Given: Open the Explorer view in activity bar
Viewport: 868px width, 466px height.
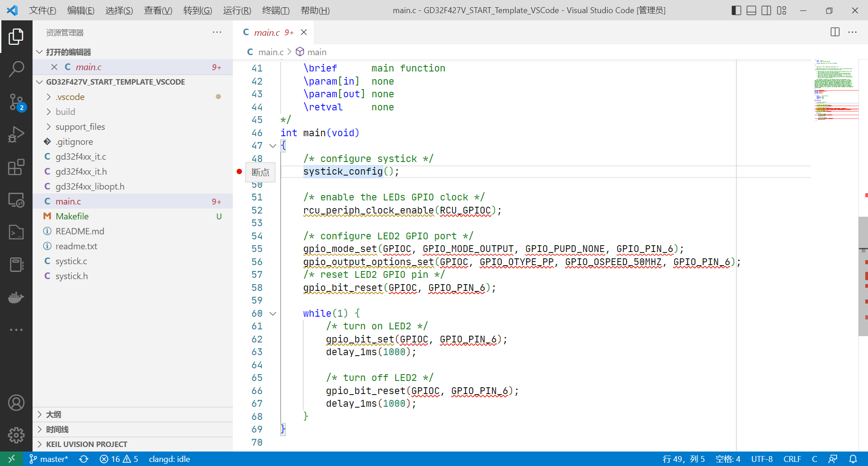Looking at the screenshot, I should (x=16, y=37).
